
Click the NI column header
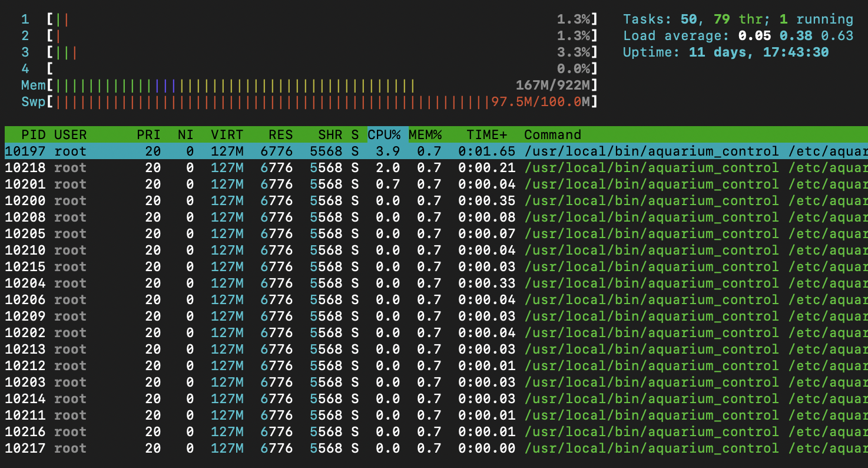pos(185,134)
